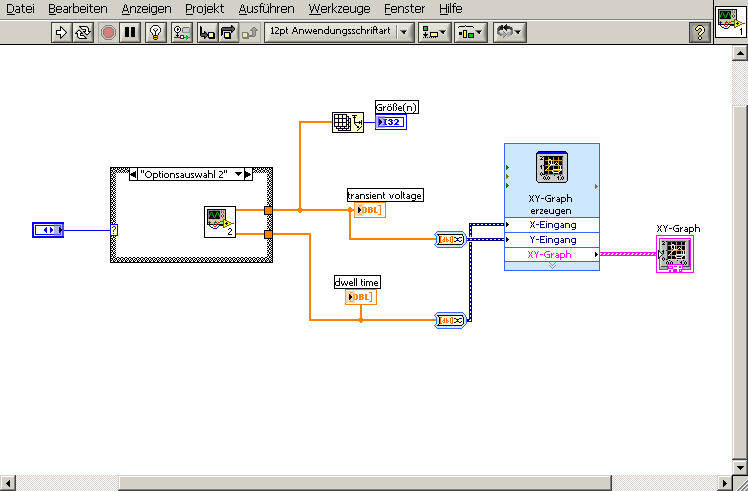Select the subVI icon inside case structure

[x=220, y=222]
